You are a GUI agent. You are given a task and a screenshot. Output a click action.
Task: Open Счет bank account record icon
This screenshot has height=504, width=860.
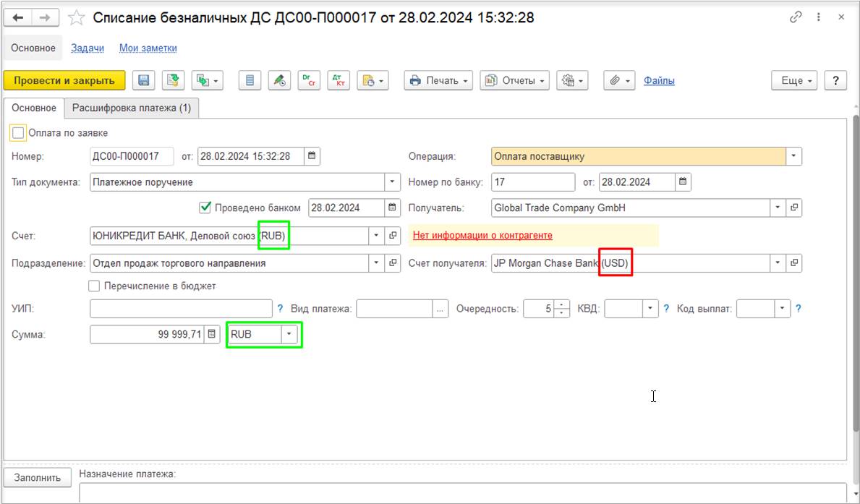pos(393,236)
